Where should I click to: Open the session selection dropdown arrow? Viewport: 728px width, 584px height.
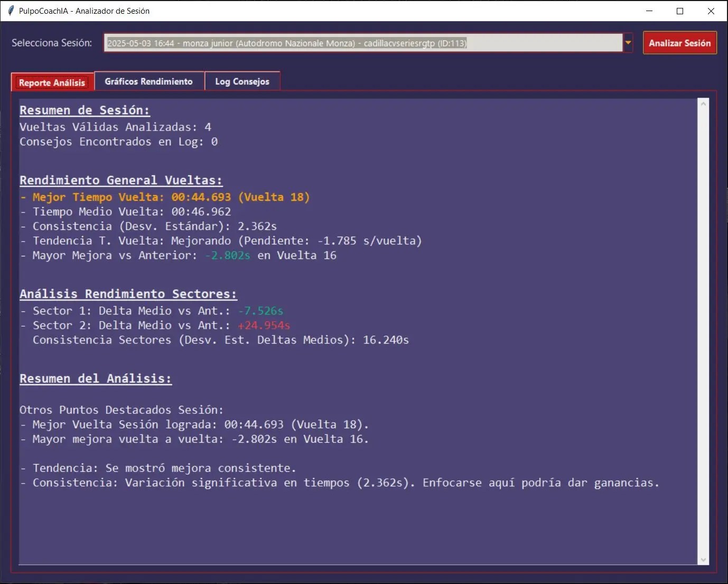coord(628,43)
